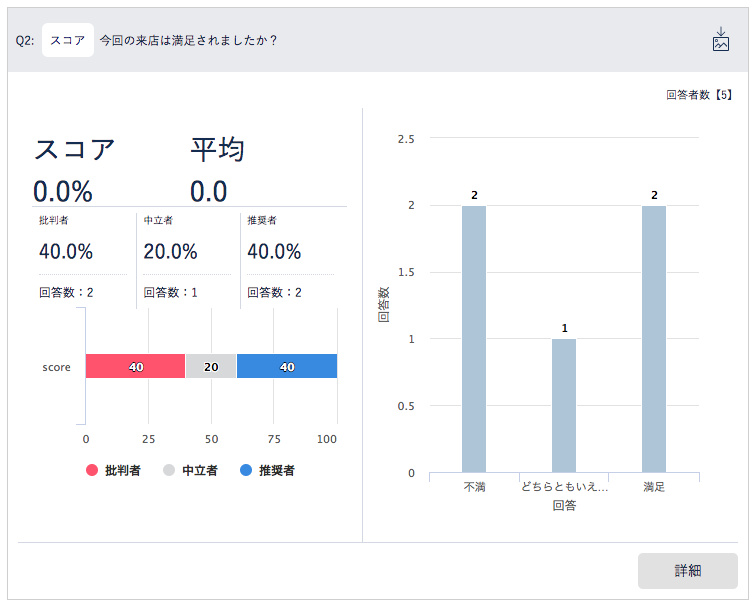Open the 詳細 details button
Image resolution: width=756 pixels, height=607 pixels.
coord(688,570)
